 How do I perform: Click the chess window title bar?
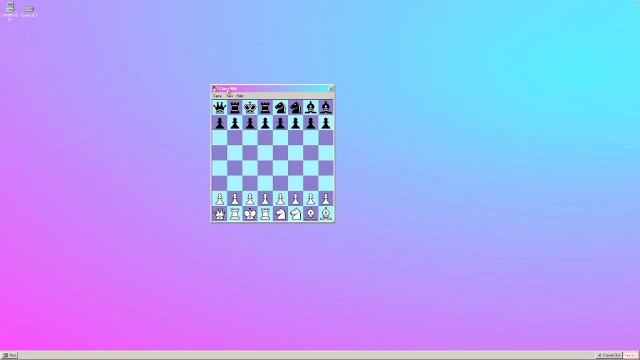(x=273, y=89)
